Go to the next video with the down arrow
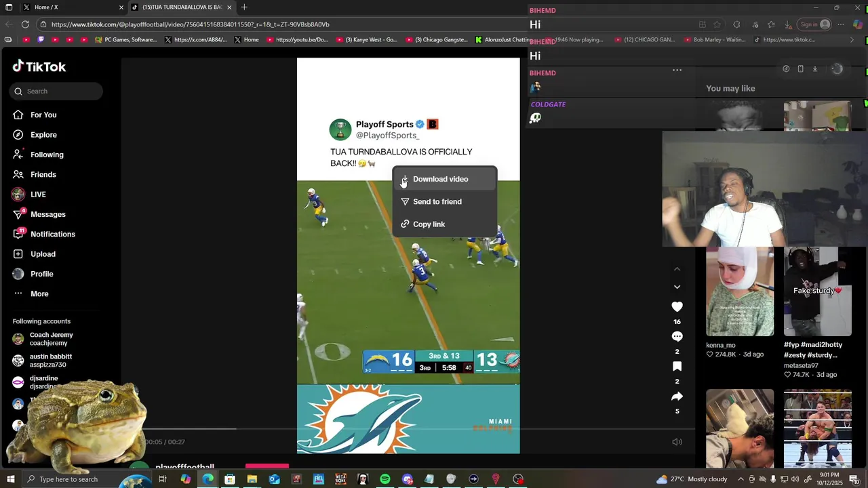868x488 pixels. (x=677, y=287)
